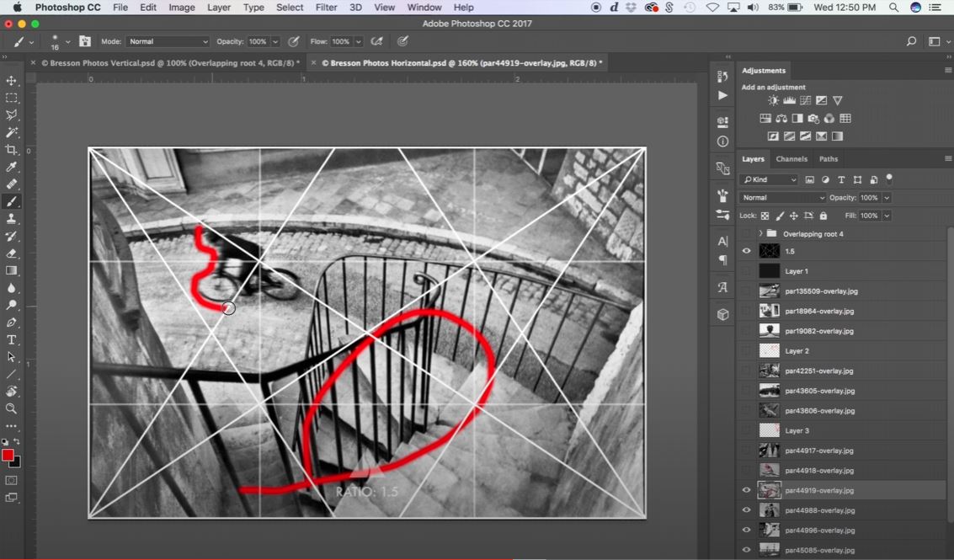Click the red foreground color swatch

[8, 456]
